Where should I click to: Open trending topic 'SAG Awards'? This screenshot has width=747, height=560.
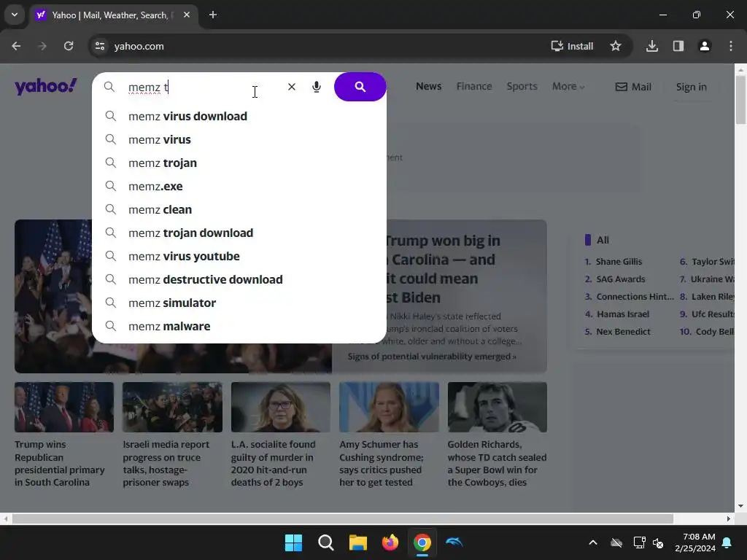[x=620, y=279]
